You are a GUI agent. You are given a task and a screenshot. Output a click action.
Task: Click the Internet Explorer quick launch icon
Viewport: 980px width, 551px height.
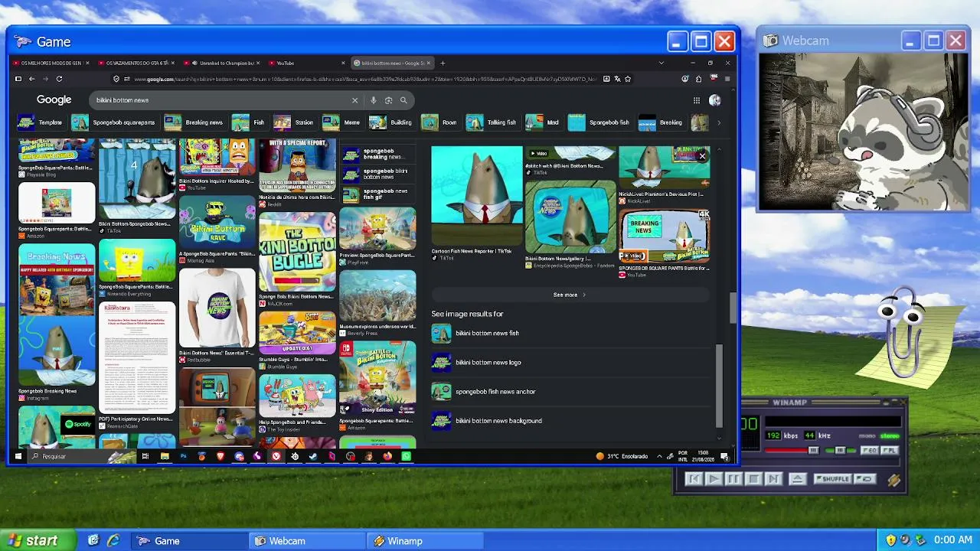(113, 541)
